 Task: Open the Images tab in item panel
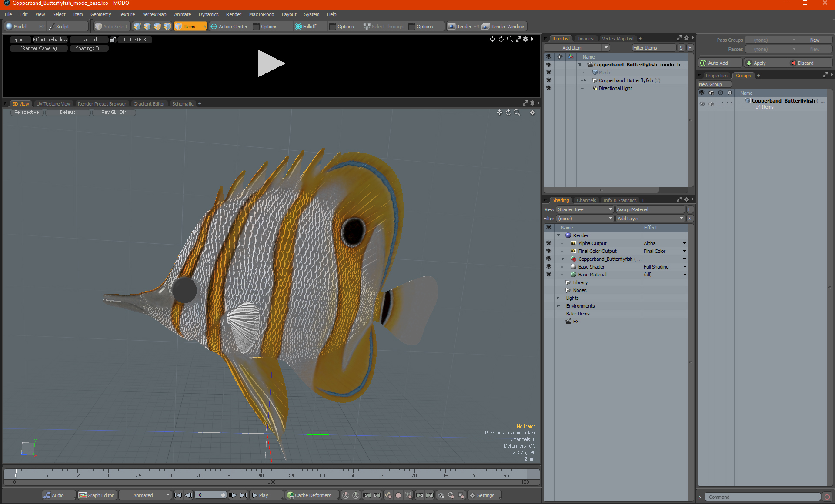(x=585, y=38)
